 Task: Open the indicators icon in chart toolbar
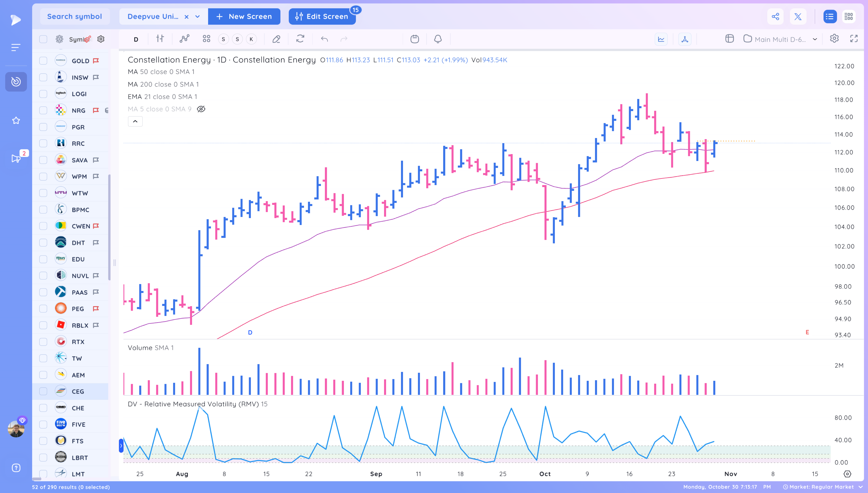pos(184,39)
